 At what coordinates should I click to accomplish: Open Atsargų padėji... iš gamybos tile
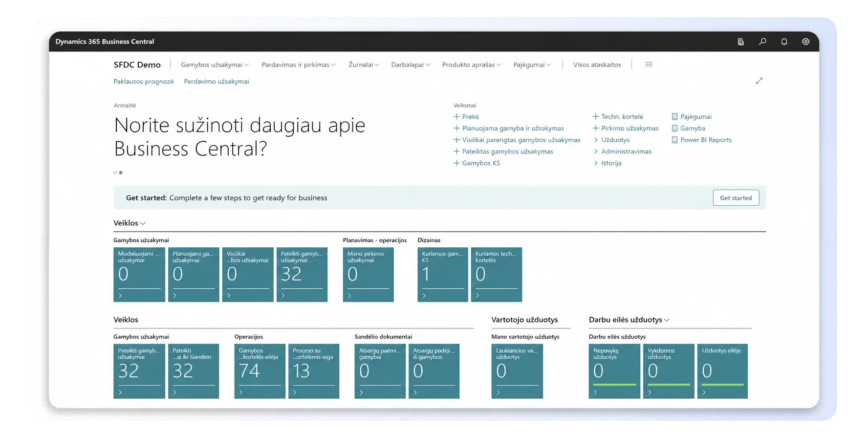coord(434,371)
